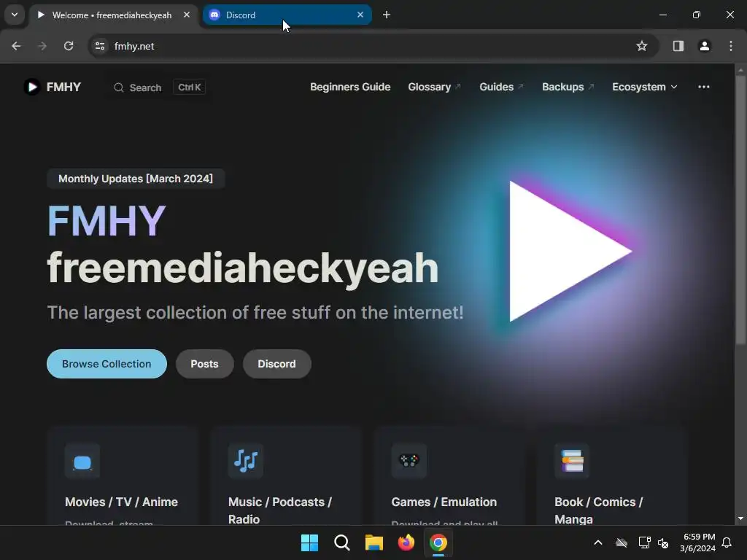
Task: Expand the Ecosystem dropdown menu
Action: tap(645, 87)
